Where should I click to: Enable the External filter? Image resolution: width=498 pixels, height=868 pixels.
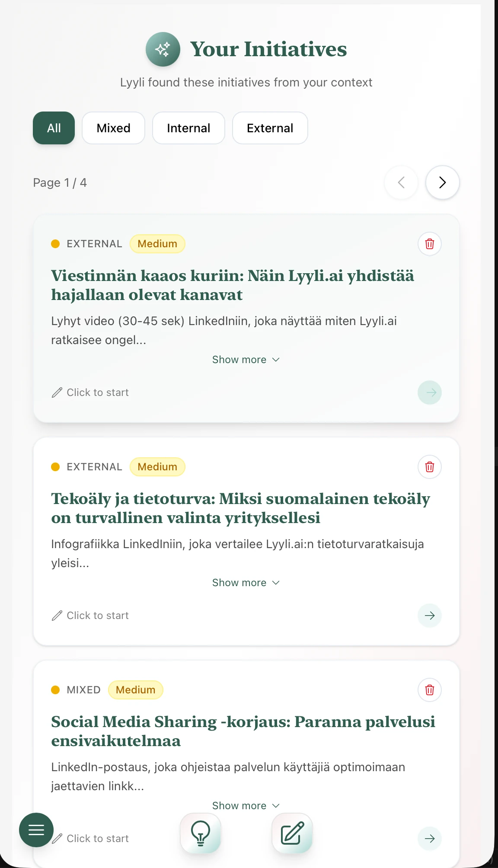(x=270, y=128)
